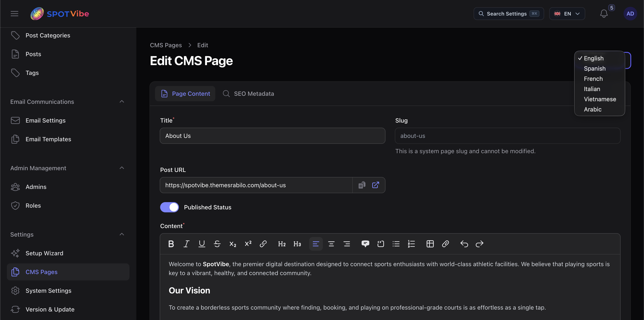Insert a blockquote
Screen dimensions: 644x320
365,244
